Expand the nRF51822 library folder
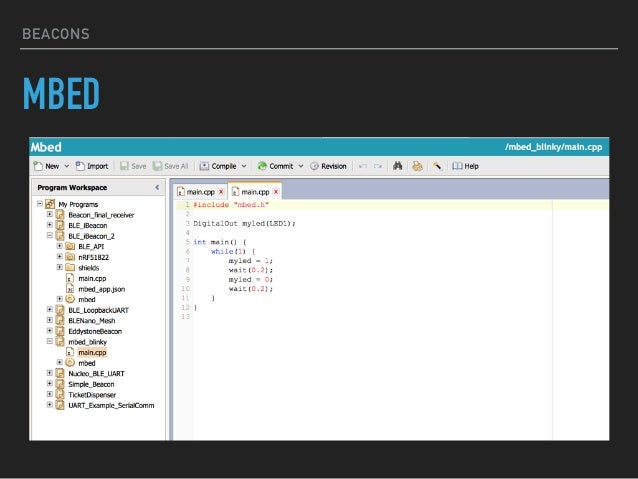 tap(60, 256)
